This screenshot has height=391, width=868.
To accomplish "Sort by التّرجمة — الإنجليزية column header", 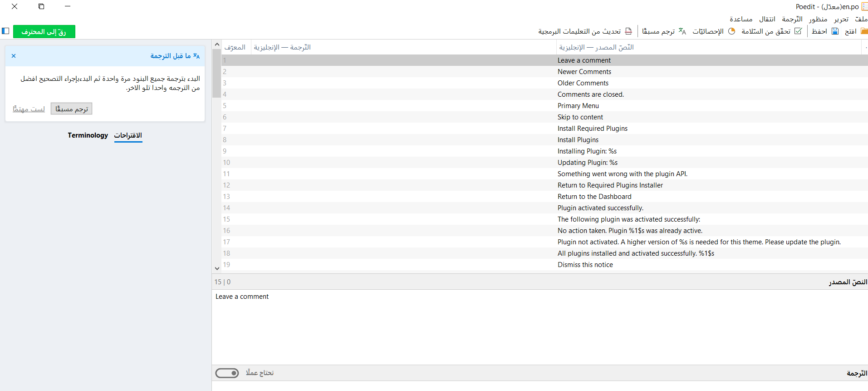I will (x=403, y=47).
